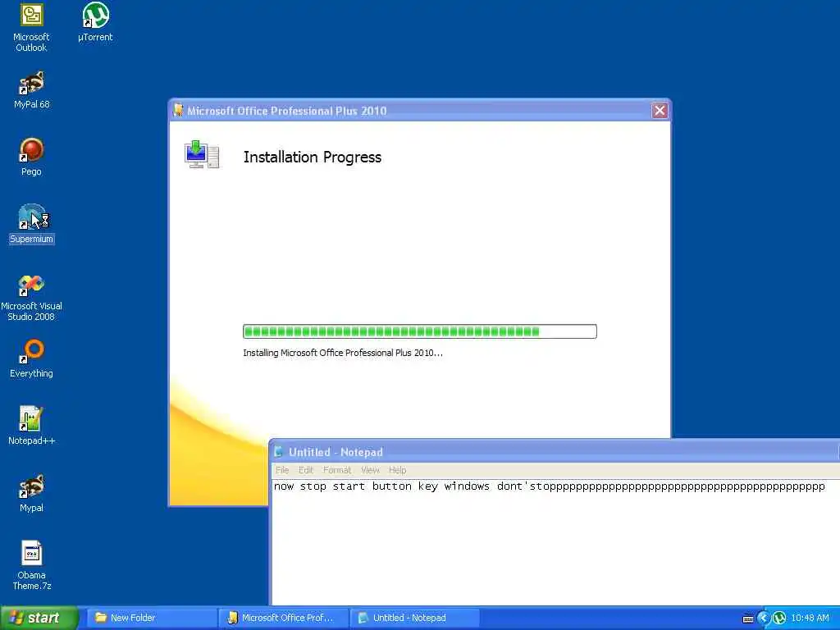
Task: Open Notepad Help menu
Action: [398, 470]
